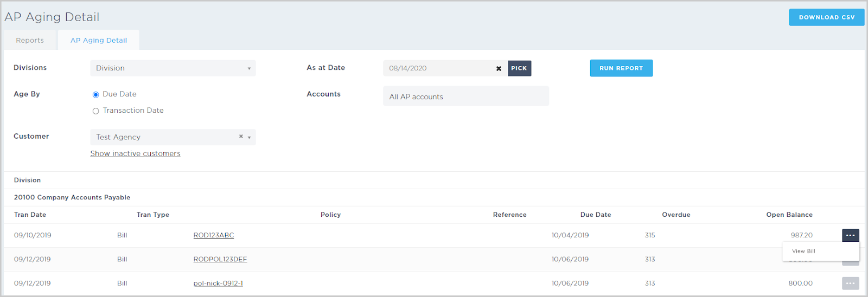Open the Division dropdown
The height and width of the screenshot is (297, 868).
(173, 68)
